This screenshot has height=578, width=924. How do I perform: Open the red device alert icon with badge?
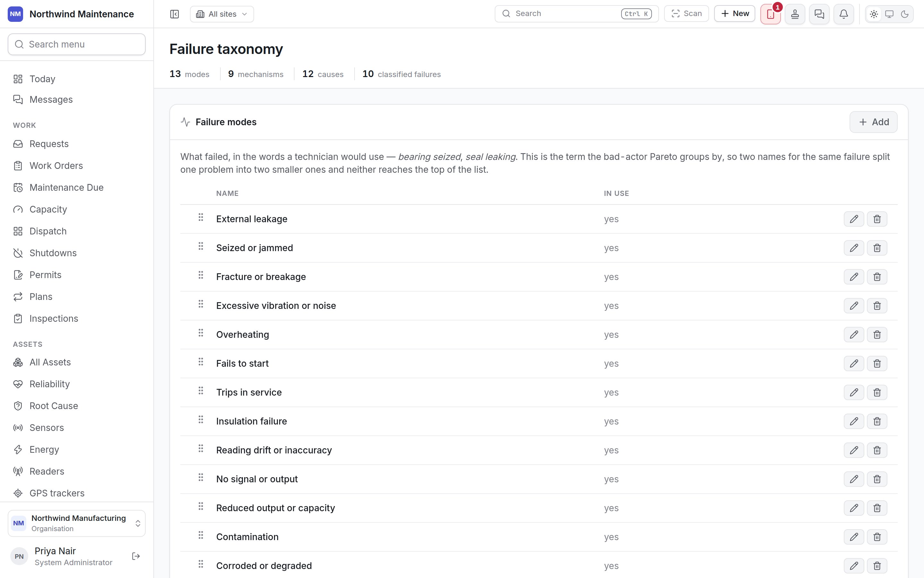tap(771, 14)
